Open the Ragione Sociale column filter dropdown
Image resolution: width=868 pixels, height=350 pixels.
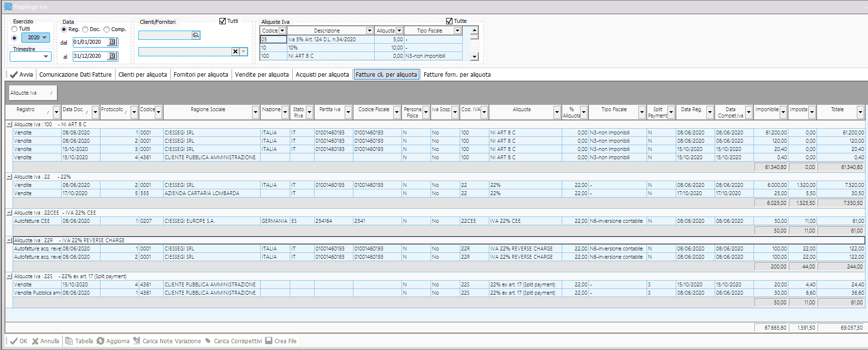point(255,112)
